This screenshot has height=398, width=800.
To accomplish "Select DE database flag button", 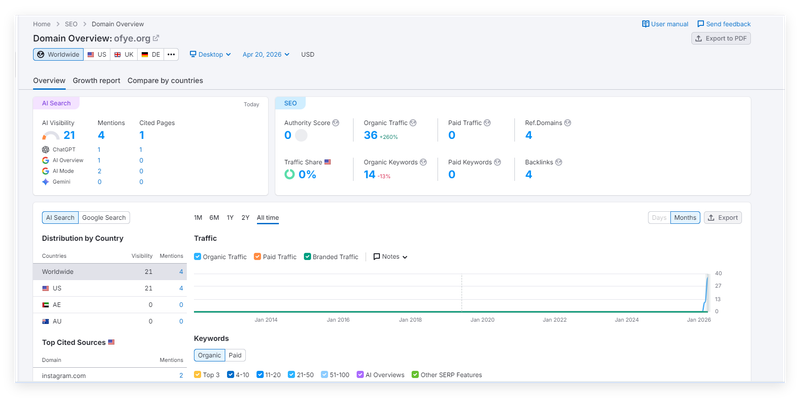I will pyautogui.click(x=151, y=55).
